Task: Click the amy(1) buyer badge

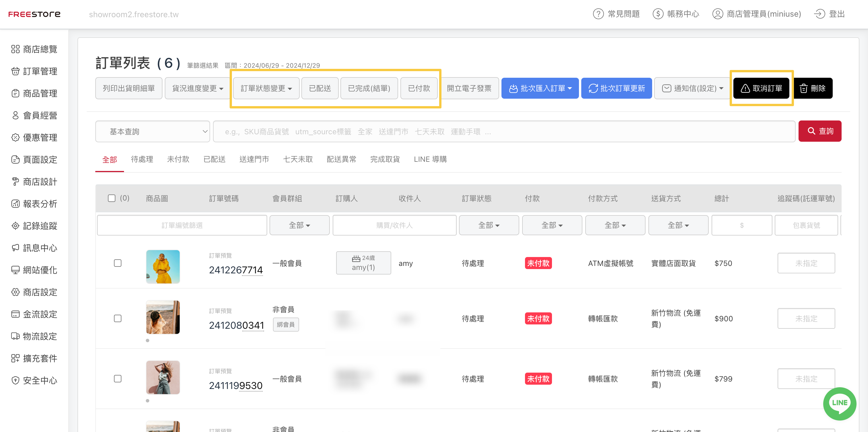Action: [x=363, y=263]
